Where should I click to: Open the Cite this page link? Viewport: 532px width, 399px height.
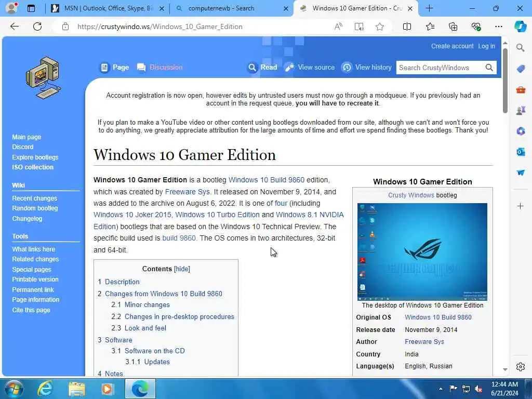[31, 310]
